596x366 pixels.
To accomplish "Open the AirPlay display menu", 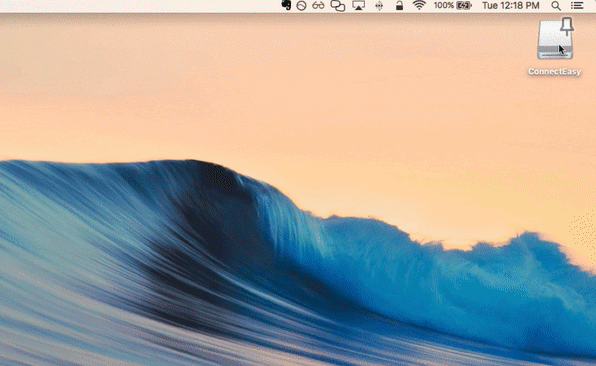I will click(358, 6).
